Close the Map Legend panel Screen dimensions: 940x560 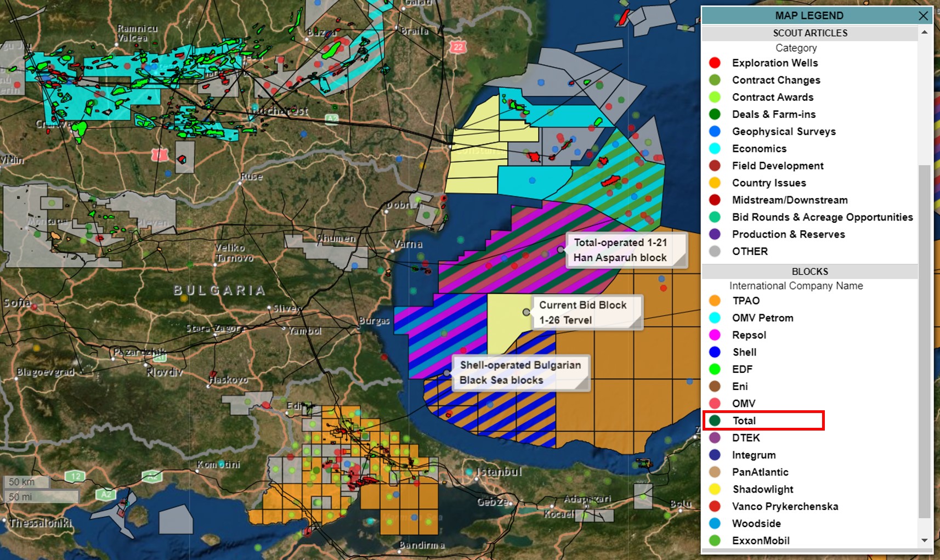924,15
